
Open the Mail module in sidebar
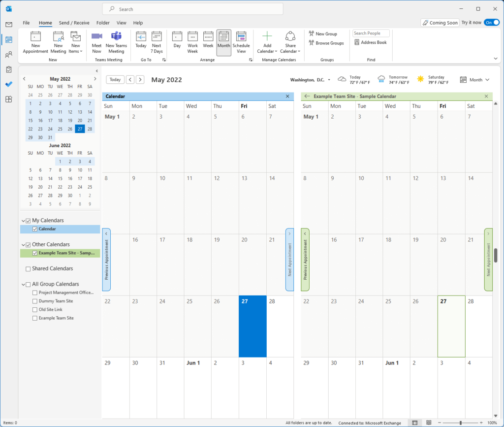click(9, 25)
